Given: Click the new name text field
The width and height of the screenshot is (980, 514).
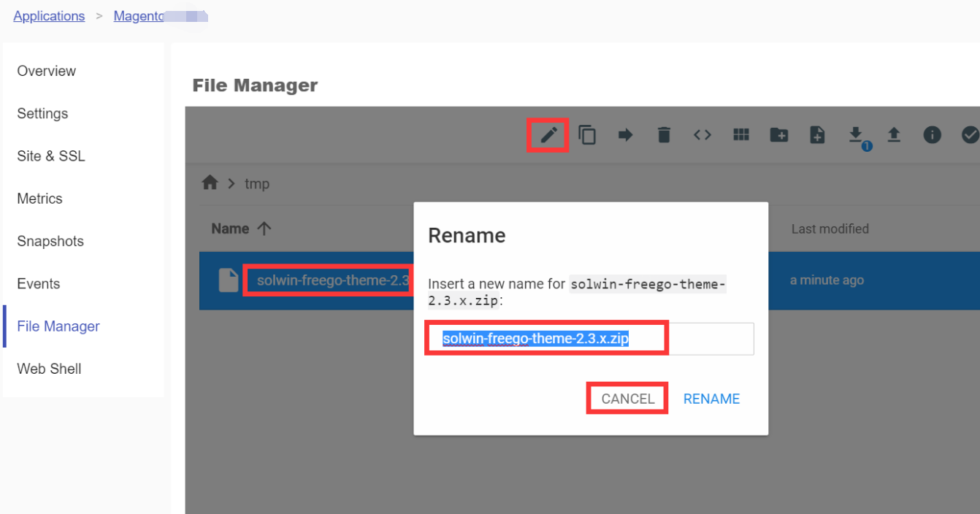Looking at the screenshot, I should point(589,339).
